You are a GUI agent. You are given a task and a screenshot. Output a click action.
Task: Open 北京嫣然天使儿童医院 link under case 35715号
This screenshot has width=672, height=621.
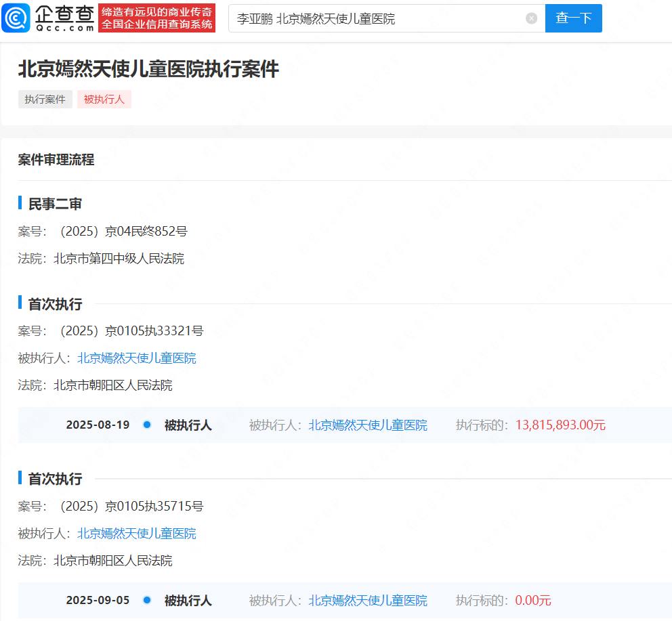point(137,533)
